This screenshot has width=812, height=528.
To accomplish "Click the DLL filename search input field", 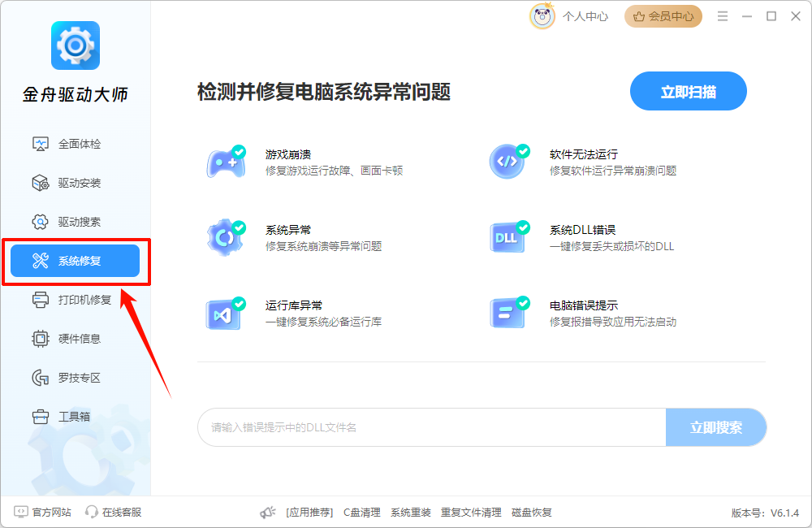I will (430, 426).
